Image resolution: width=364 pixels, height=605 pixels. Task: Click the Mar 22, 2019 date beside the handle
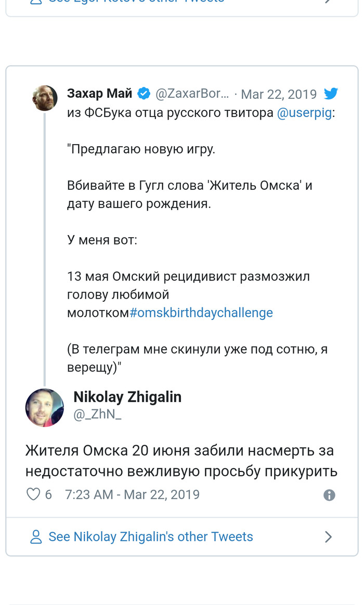(x=279, y=94)
